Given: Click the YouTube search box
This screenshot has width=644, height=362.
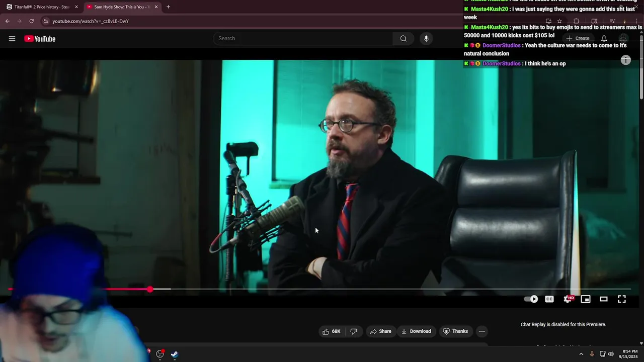Looking at the screenshot, I should [303, 38].
